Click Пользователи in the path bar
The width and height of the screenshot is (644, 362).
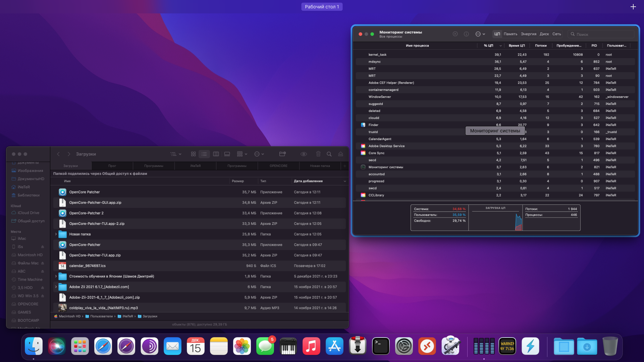101,316
